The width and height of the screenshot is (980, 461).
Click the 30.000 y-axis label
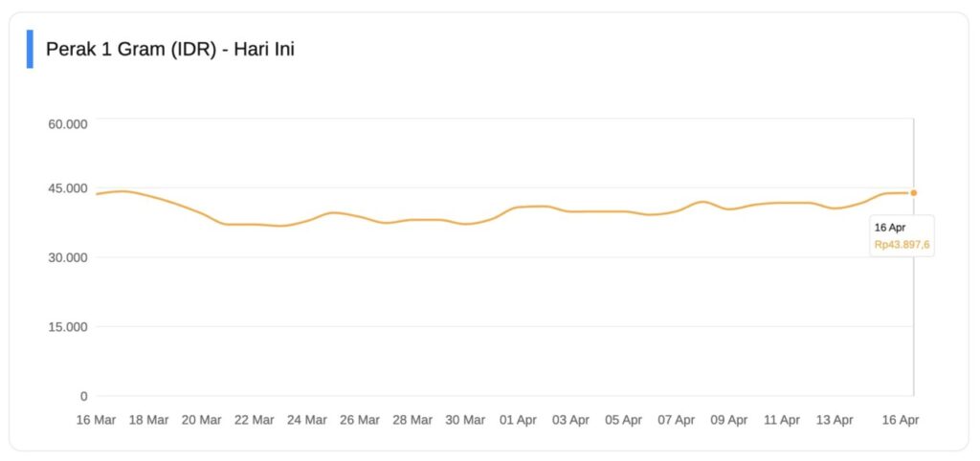tap(68, 257)
